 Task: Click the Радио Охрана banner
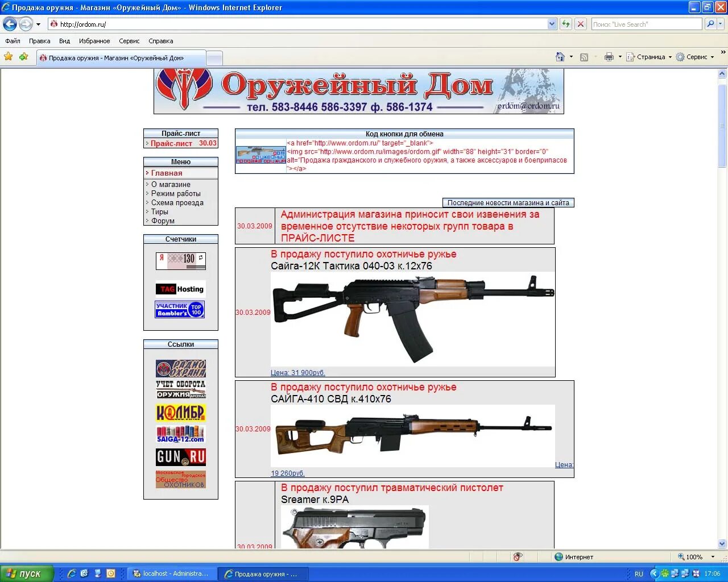click(x=181, y=368)
